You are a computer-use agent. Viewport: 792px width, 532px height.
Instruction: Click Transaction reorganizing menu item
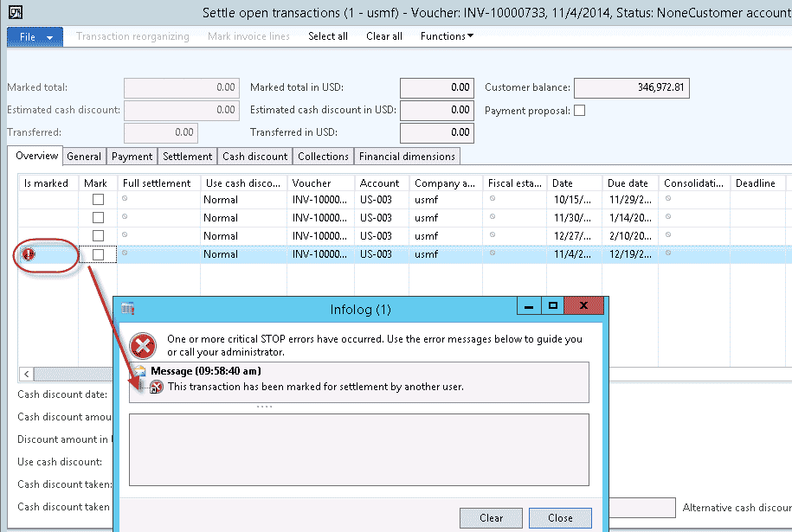[x=132, y=36]
